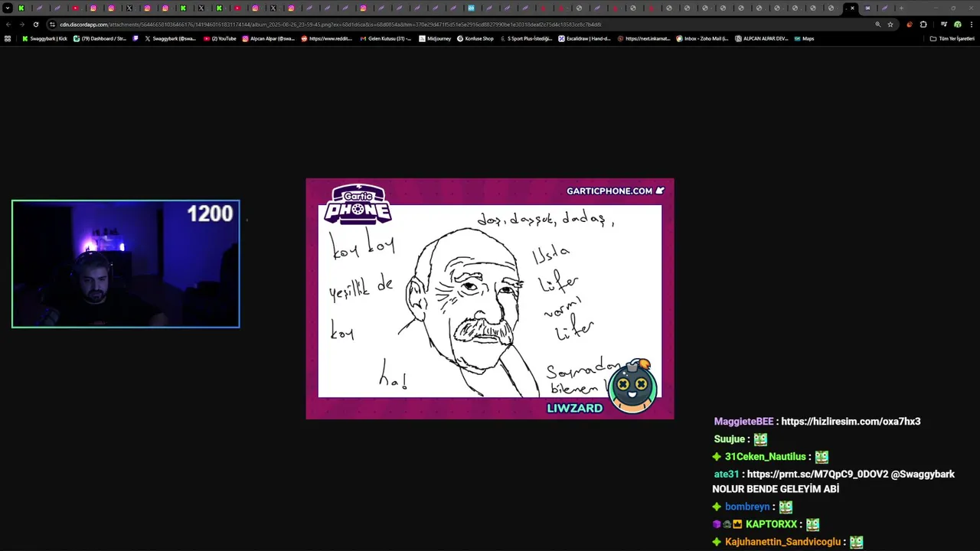Click the prnt.sc/M7QpC9_0DOV2 chat link
Screen dimensions: 980x551
(x=818, y=474)
